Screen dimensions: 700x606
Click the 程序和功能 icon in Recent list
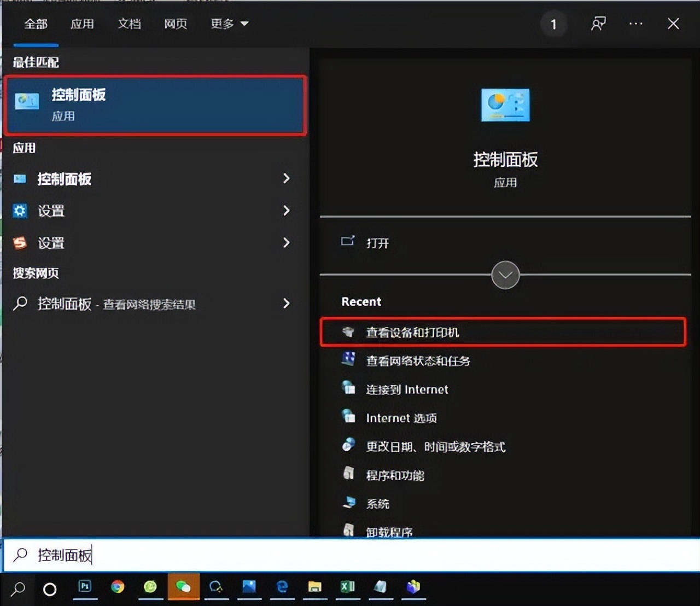coord(349,475)
